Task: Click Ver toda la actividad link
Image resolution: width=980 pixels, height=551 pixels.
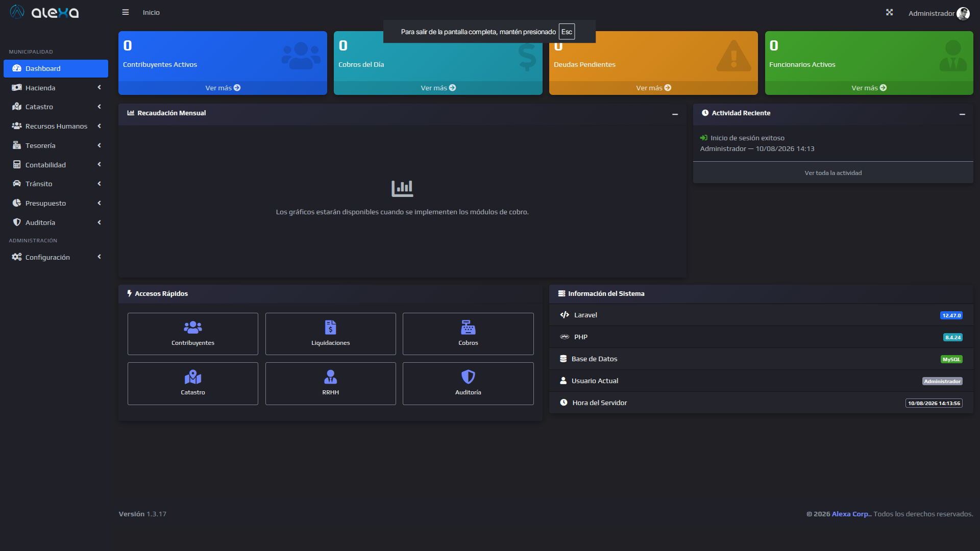Action: [833, 173]
